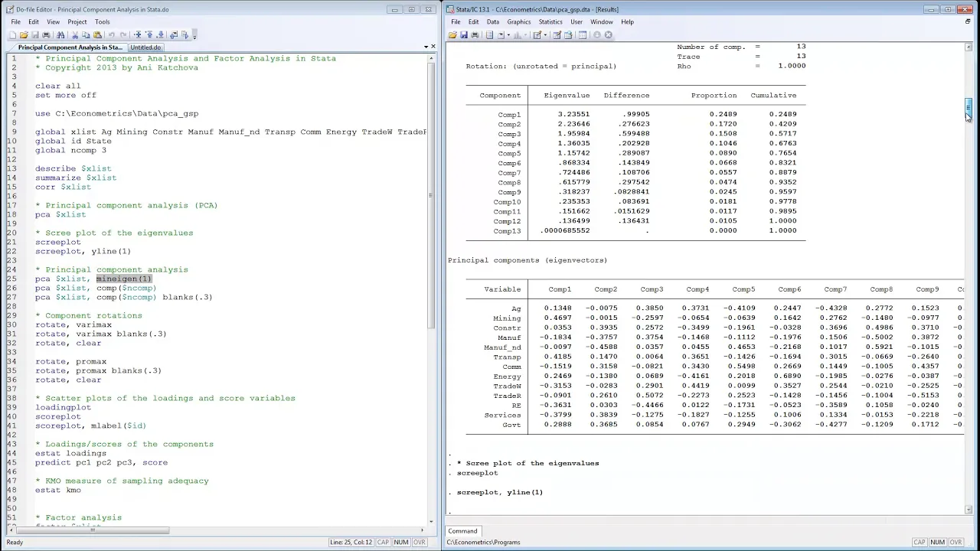
Task: Click the Log icon in Stata toolbar
Action: pyautogui.click(x=489, y=35)
